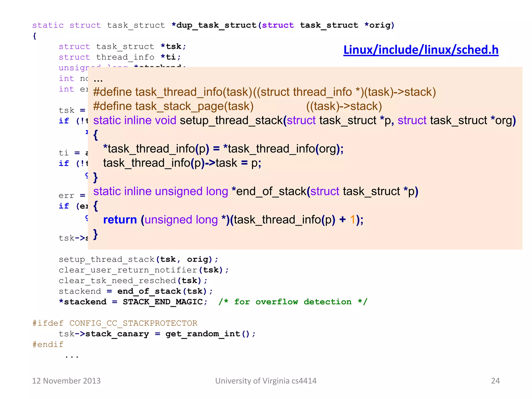Open the Linux/include/linux/sched.h link
The width and height of the screenshot is (532, 399).
click(x=421, y=50)
